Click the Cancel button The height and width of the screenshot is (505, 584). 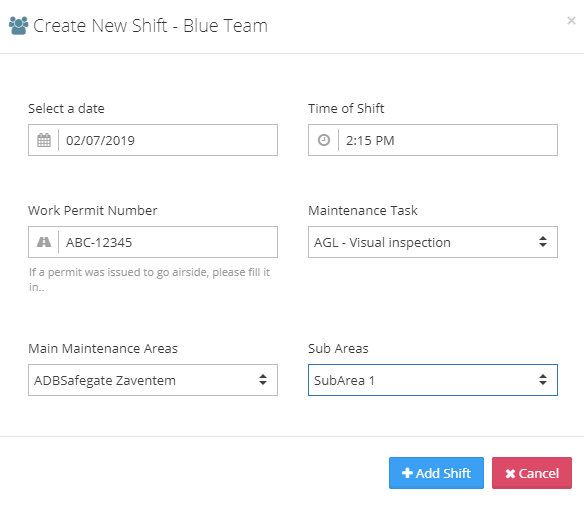tap(531, 473)
